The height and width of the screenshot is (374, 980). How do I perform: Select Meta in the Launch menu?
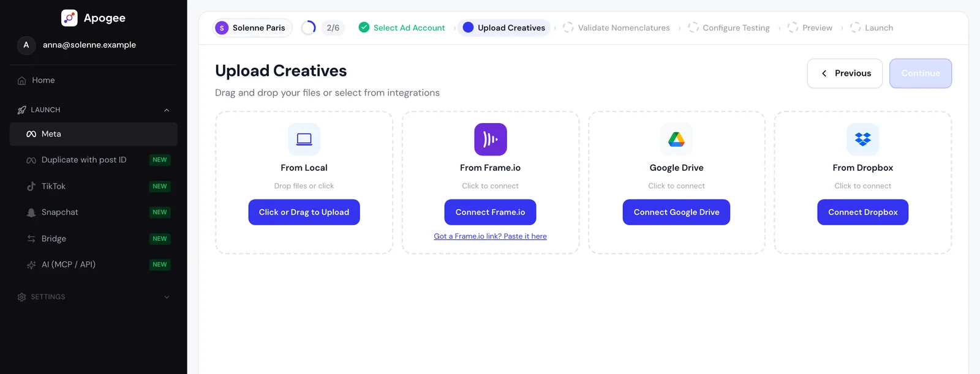click(x=94, y=134)
